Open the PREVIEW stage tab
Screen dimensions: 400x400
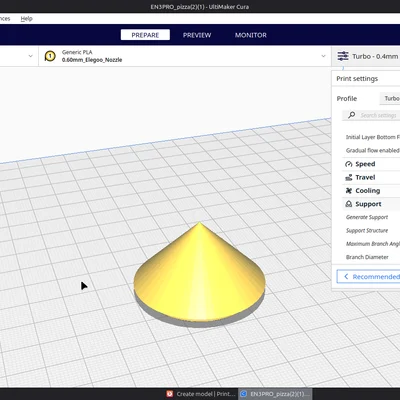[x=197, y=35]
